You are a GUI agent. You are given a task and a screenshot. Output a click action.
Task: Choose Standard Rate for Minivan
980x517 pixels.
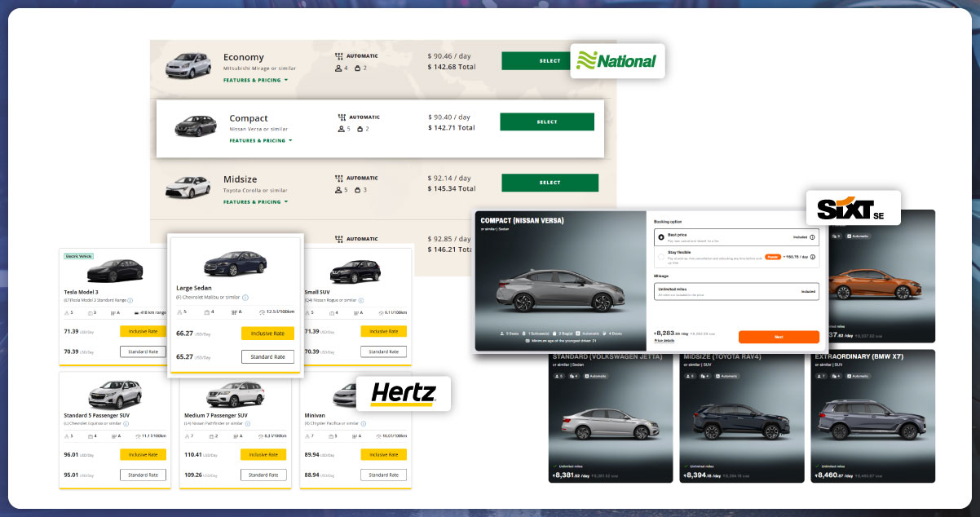[x=383, y=475]
